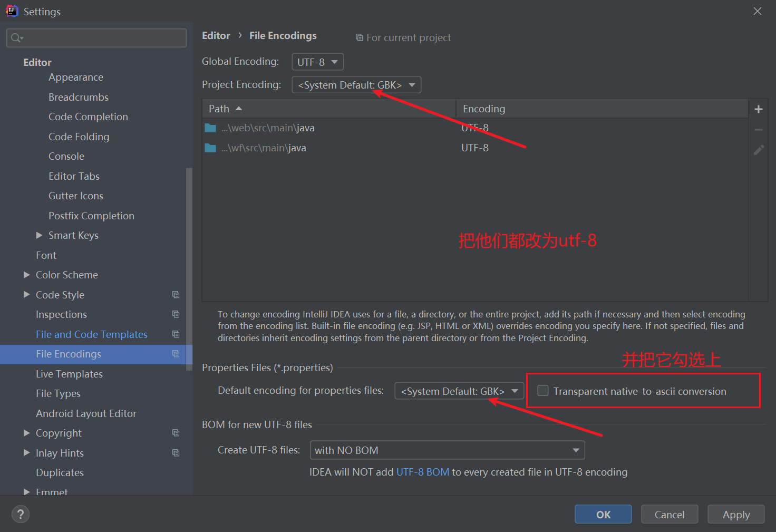This screenshot has height=532, width=776.
Task: Open Breadcrumbs settings page
Action: [79, 97]
